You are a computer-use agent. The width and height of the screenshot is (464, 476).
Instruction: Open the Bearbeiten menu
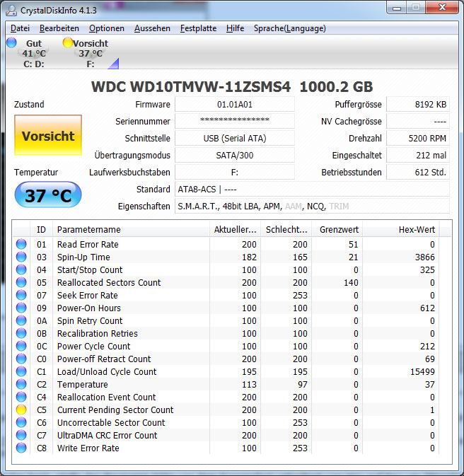[x=59, y=28]
